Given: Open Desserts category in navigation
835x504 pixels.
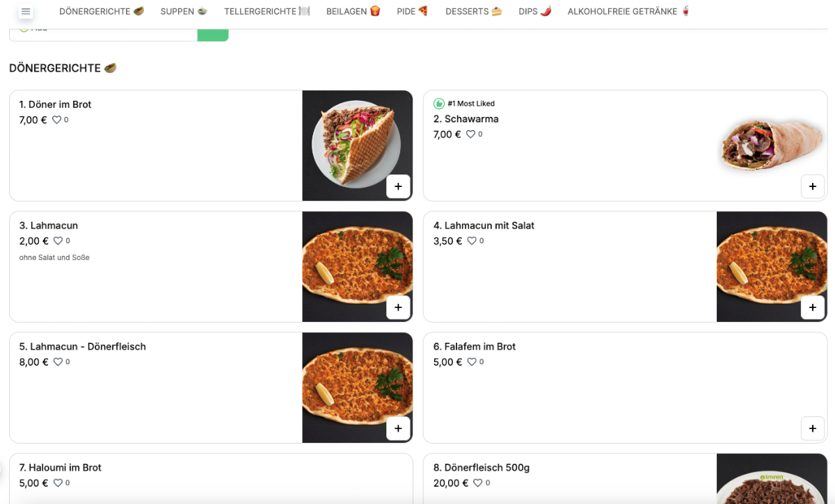Looking at the screenshot, I should click(x=473, y=12).
